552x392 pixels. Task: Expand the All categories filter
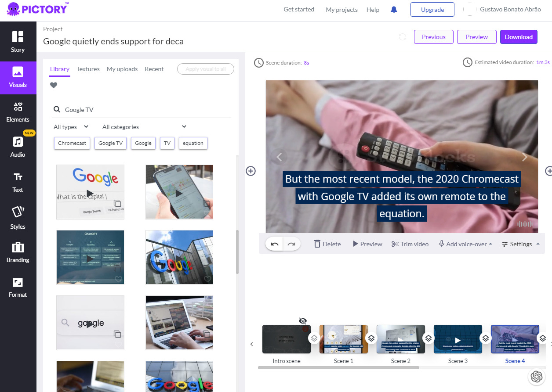coord(145,127)
